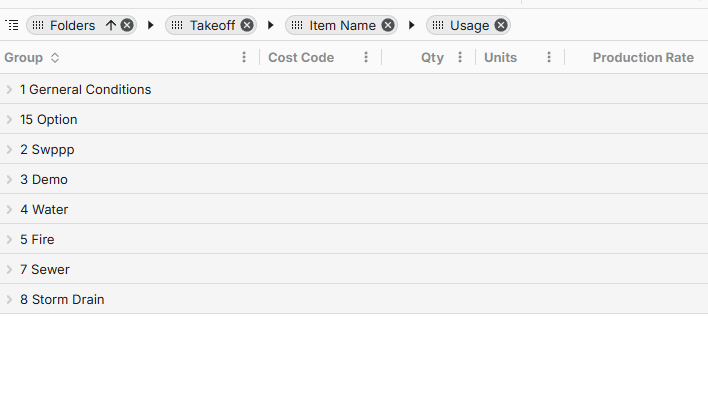Expand the 1 Gerneral Conditions group
Screen dimensions: 708x400
click(x=10, y=90)
